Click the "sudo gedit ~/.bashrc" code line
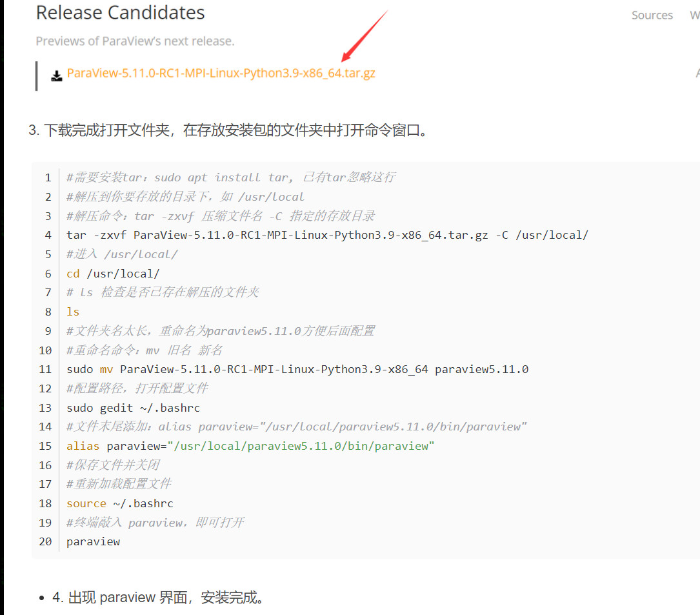 133,408
